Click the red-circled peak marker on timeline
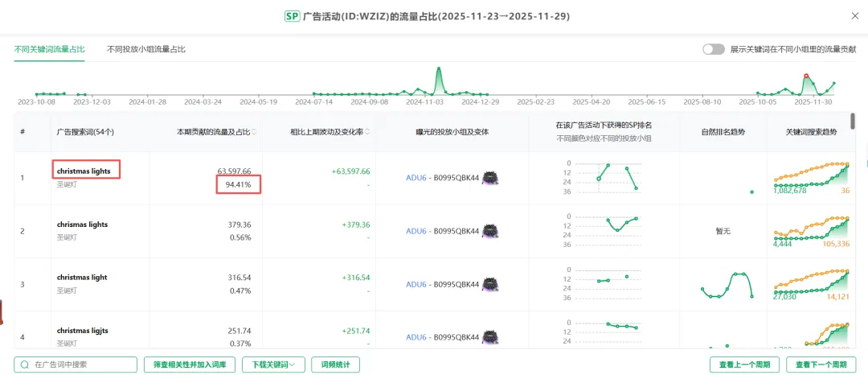Viewport: 868px width, 375px height. pyautogui.click(x=806, y=76)
